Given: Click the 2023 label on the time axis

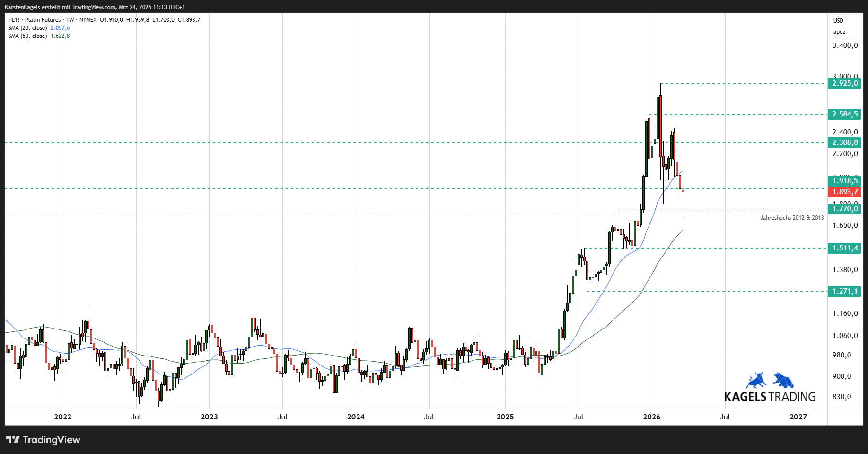Looking at the screenshot, I should click(209, 417).
